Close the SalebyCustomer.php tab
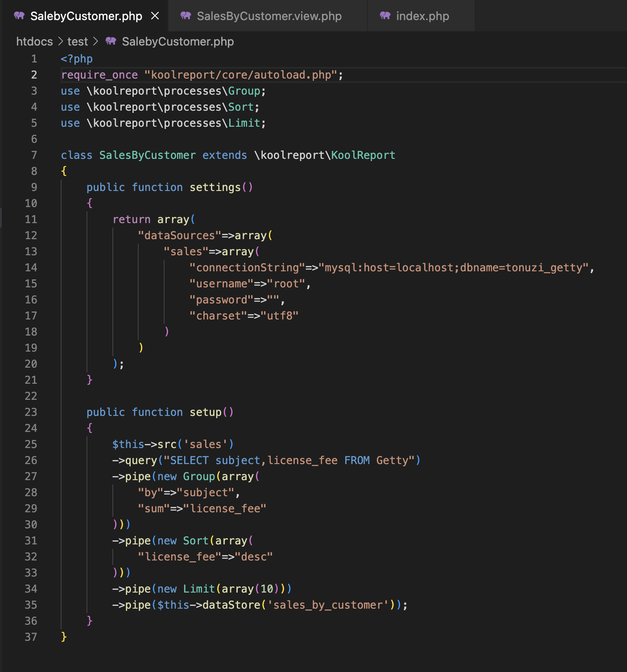This screenshot has width=627, height=672. click(x=155, y=16)
